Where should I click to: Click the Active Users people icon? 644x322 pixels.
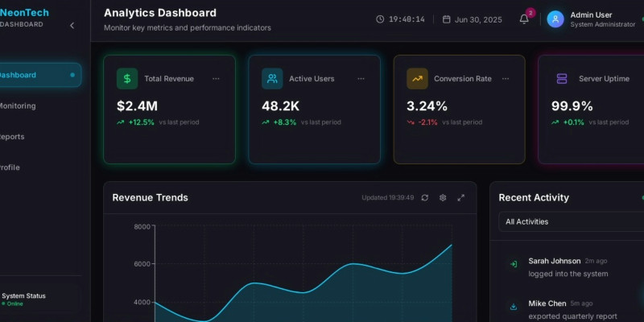pos(272,79)
